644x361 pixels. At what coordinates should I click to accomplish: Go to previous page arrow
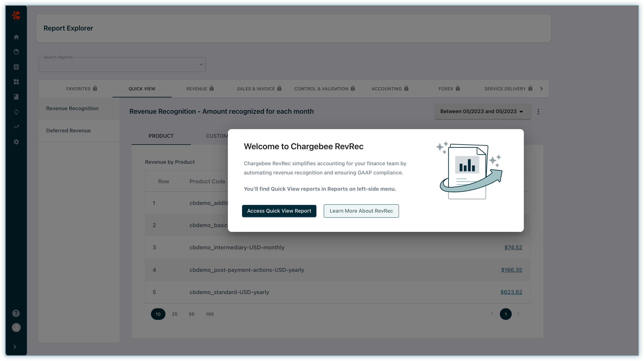pyautogui.click(x=492, y=314)
